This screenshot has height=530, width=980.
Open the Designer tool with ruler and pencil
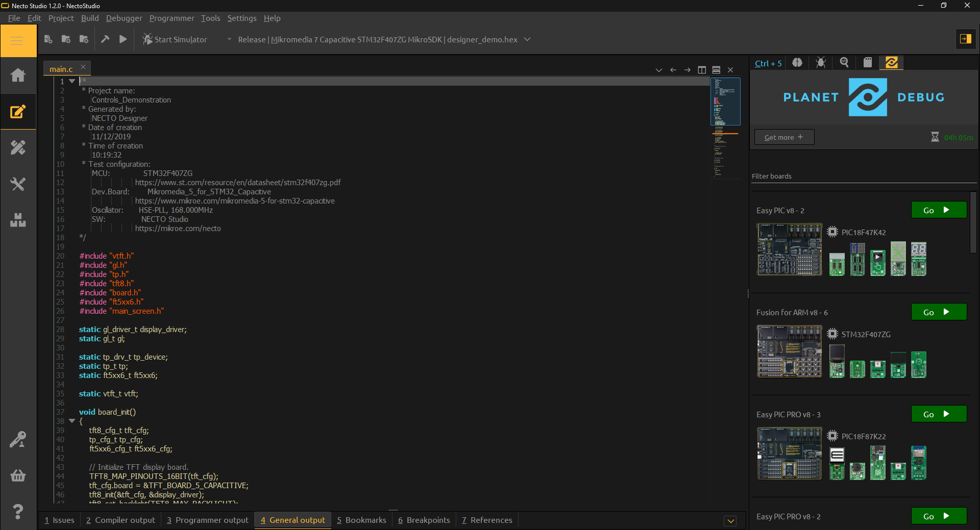pyautogui.click(x=18, y=148)
